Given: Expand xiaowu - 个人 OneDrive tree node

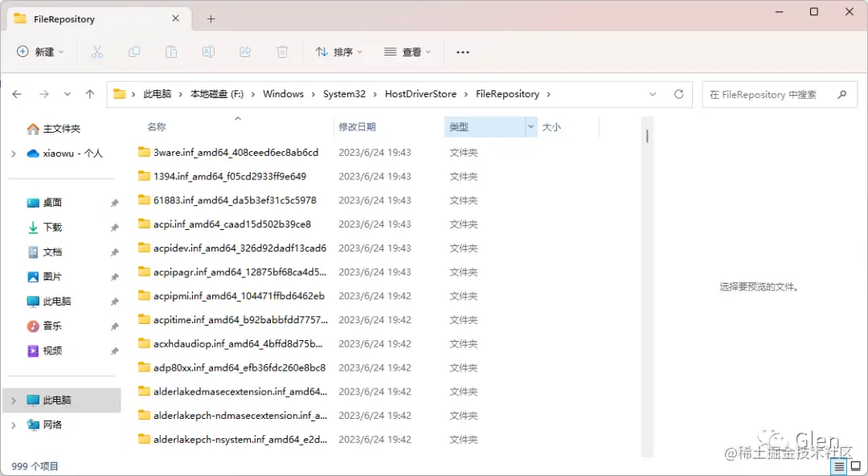Looking at the screenshot, I should [x=14, y=154].
